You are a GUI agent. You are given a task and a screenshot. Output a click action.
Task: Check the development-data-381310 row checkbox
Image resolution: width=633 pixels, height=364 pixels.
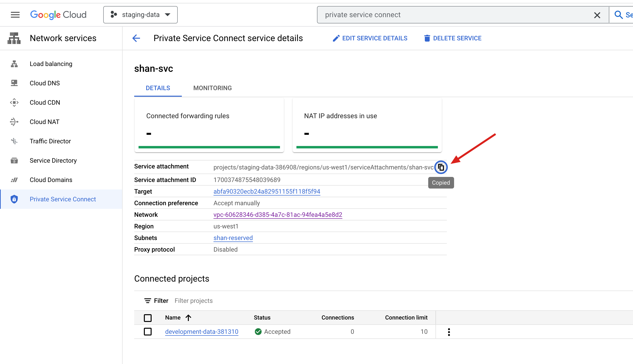[147, 332]
